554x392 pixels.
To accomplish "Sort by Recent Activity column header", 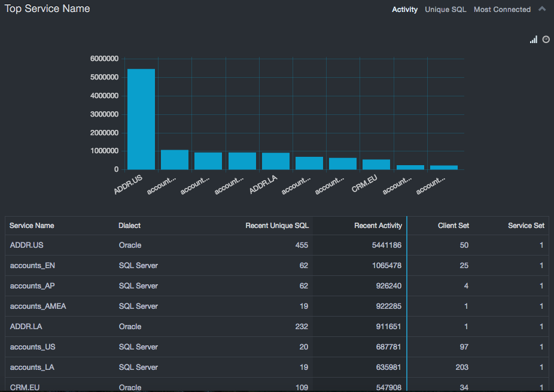I will pyautogui.click(x=378, y=226).
